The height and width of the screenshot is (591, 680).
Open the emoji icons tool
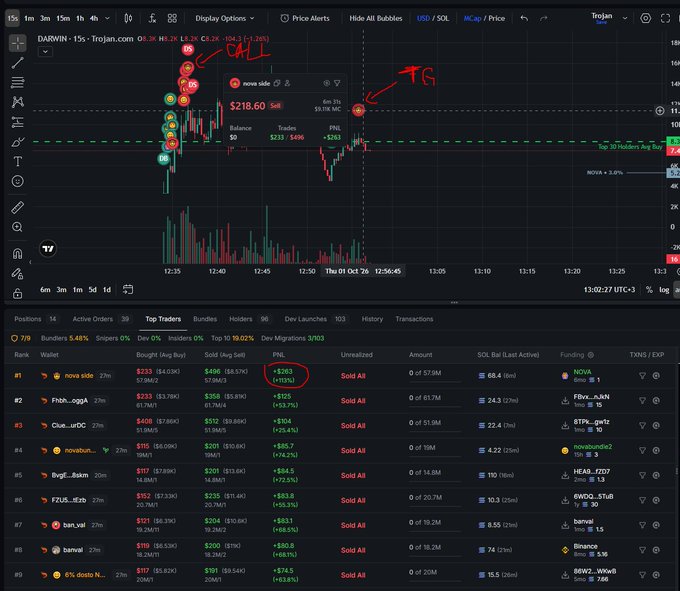click(x=18, y=181)
